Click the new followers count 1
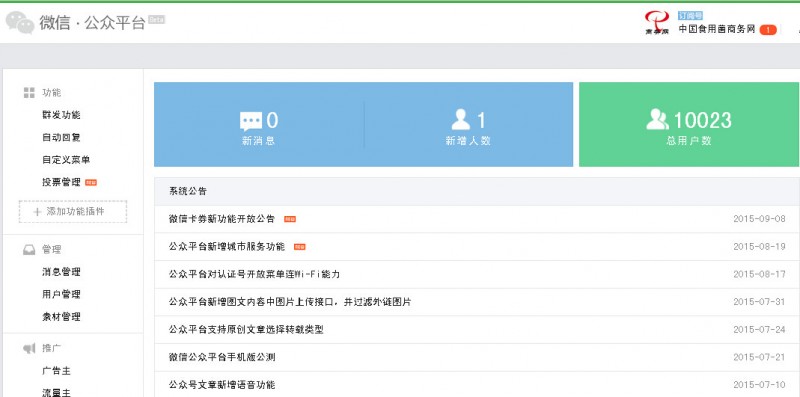The width and height of the screenshot is (800, 397). point(482,121)
